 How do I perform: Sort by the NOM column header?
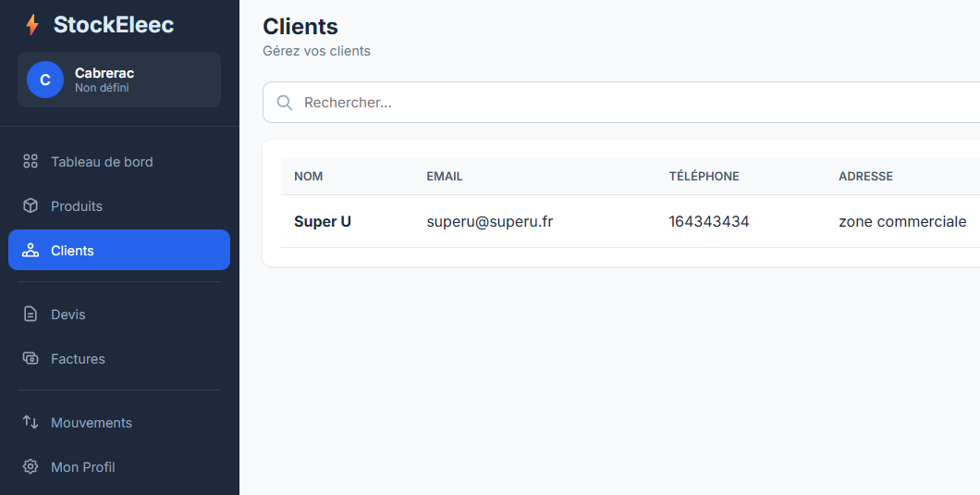(308, 177)
